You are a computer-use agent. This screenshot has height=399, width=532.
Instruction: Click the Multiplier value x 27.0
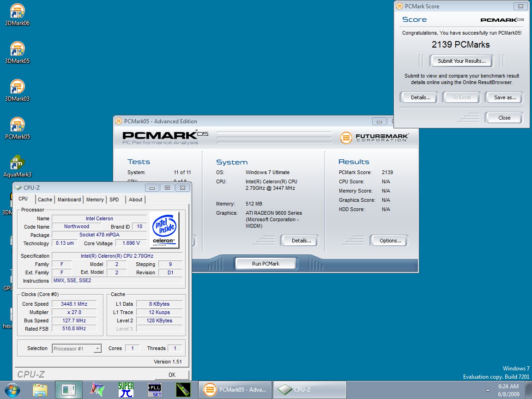74,312
